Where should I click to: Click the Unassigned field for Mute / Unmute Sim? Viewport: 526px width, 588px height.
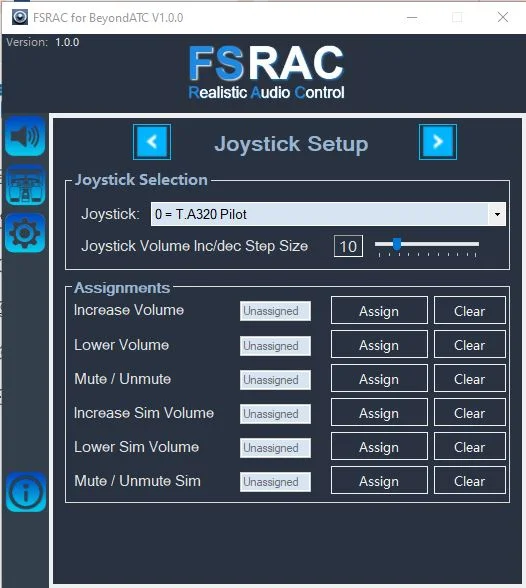pos(275,482)
